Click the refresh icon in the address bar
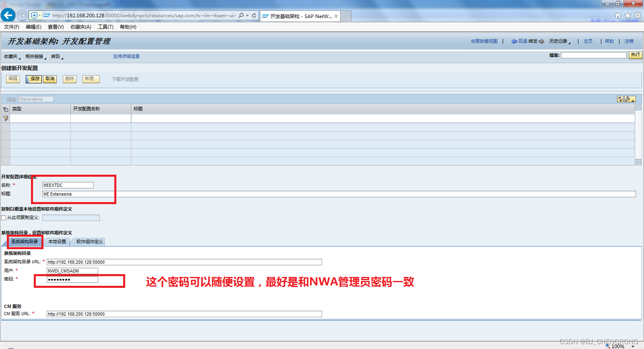Image resolution: width=644 pixels, height=349 pixels. [254, 15]
